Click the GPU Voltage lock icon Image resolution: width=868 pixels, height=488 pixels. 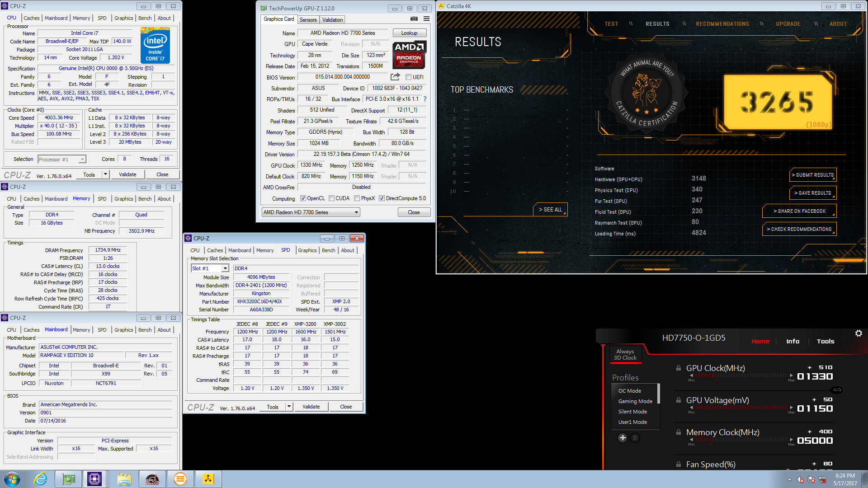(679, 400)
